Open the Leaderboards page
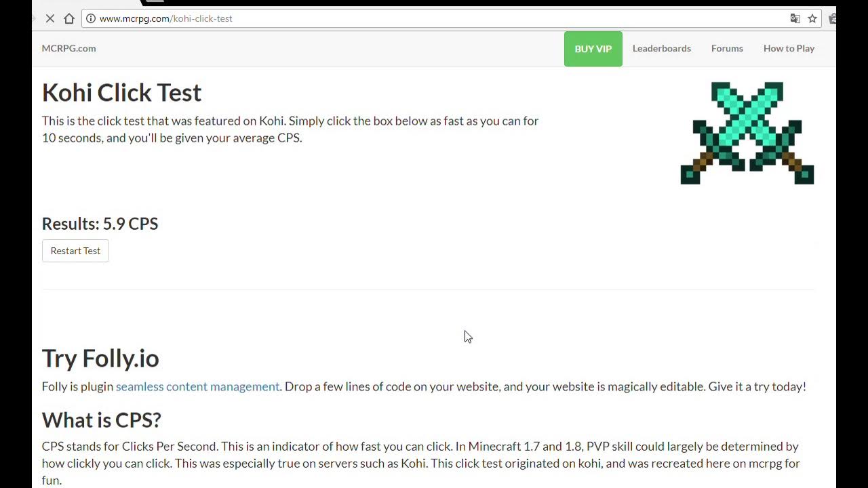Screen dimensions: 868x488 tap(662, 48)
